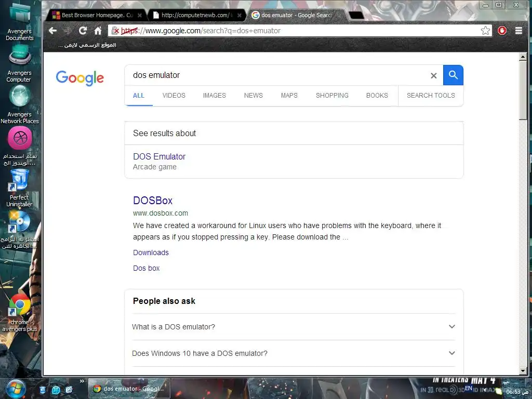The width and height of the screenshot is (532, 399).
Task: Open the CD disc programs desktop shortcut
Action: pyautogui.click(x=20, y=230)
